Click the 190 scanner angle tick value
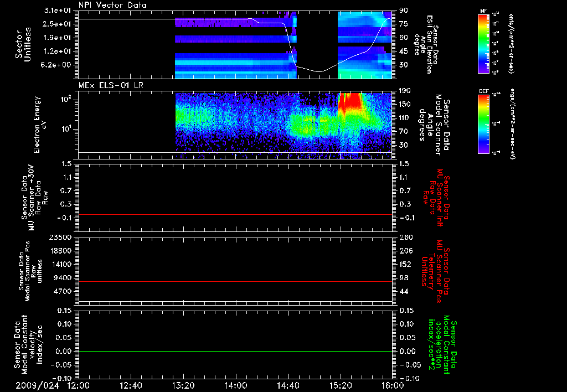This screenshot has width=567, height=392. click(405, 90)
